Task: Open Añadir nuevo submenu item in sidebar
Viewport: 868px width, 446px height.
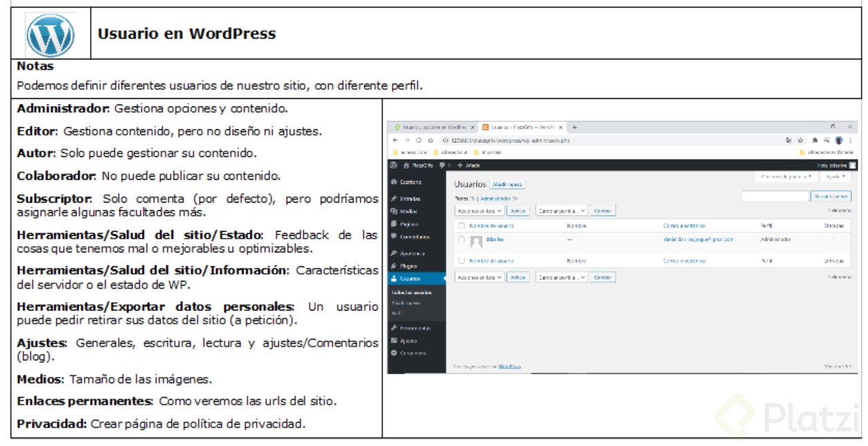Action: click(x=406, y=303)
